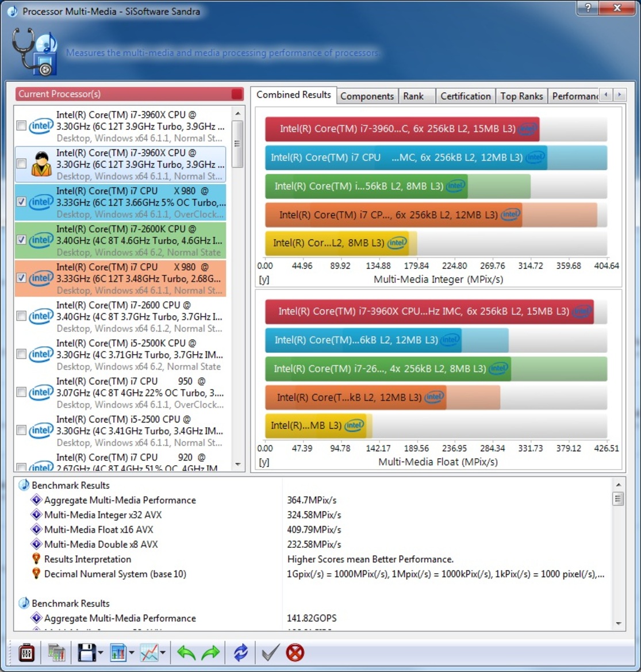Check the i5-2500 processor checkbox

pos(21,431)
